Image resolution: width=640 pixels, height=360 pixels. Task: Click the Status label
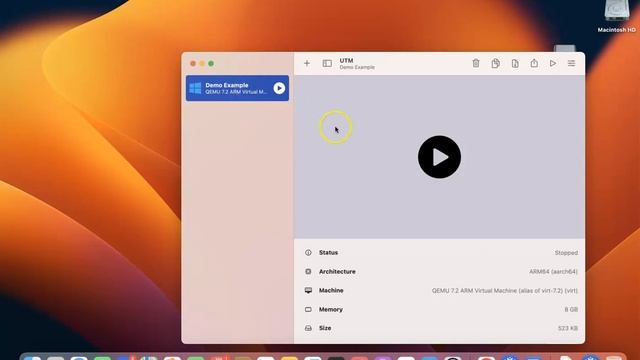tap(329, 253)
